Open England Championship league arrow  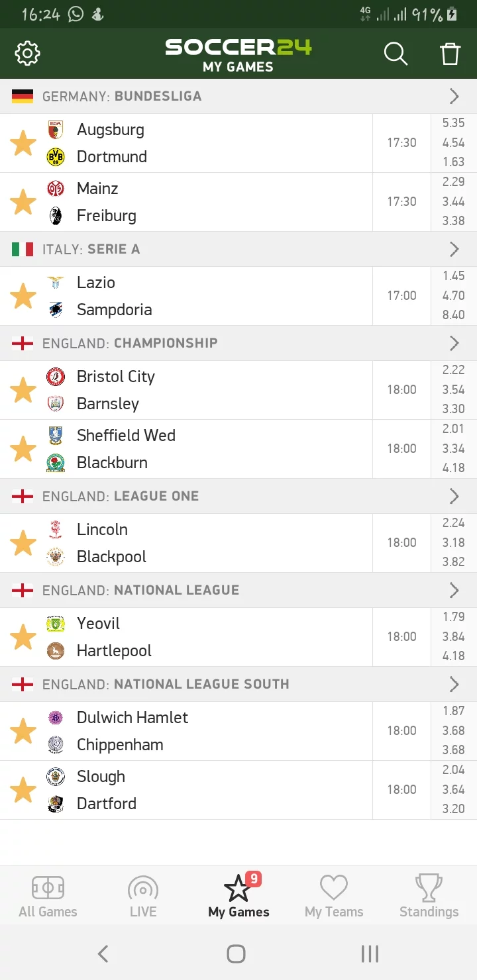point(454,343)
